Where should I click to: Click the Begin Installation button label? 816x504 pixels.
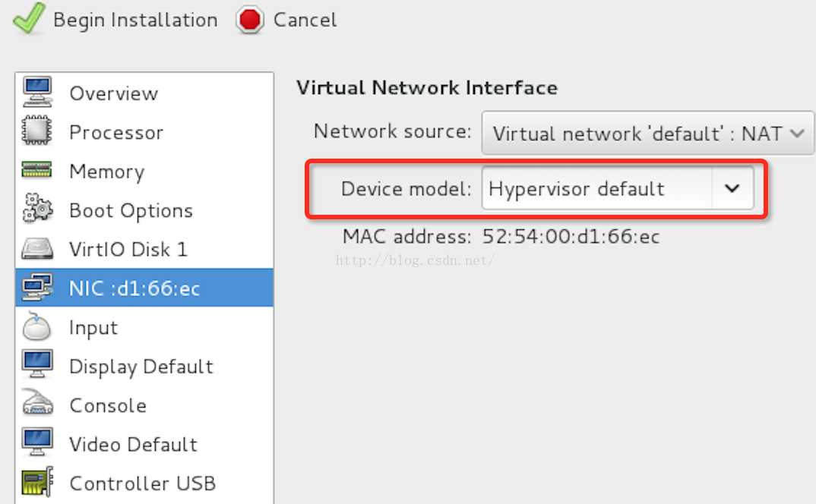tap(135, 20)
